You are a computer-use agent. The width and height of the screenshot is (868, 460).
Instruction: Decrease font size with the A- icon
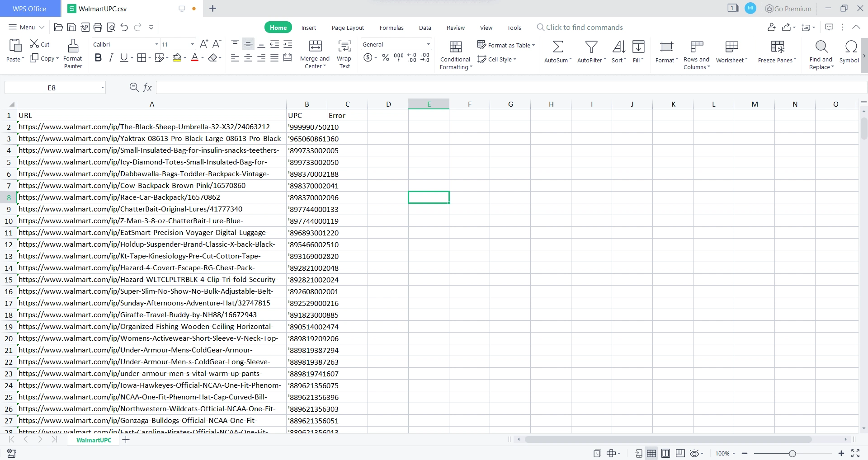click(x=217, y=44)
